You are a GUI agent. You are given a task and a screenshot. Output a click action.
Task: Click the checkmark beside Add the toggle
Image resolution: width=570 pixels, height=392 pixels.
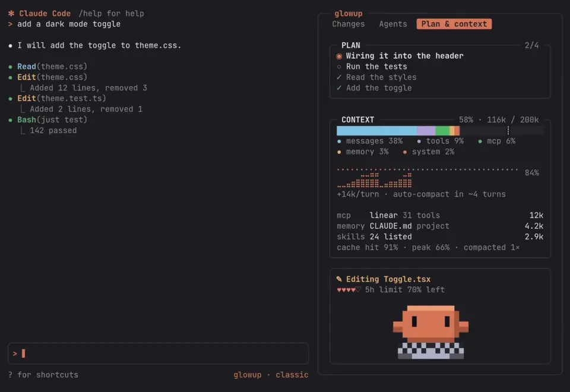pyautogui.click(x=339, y=88)
